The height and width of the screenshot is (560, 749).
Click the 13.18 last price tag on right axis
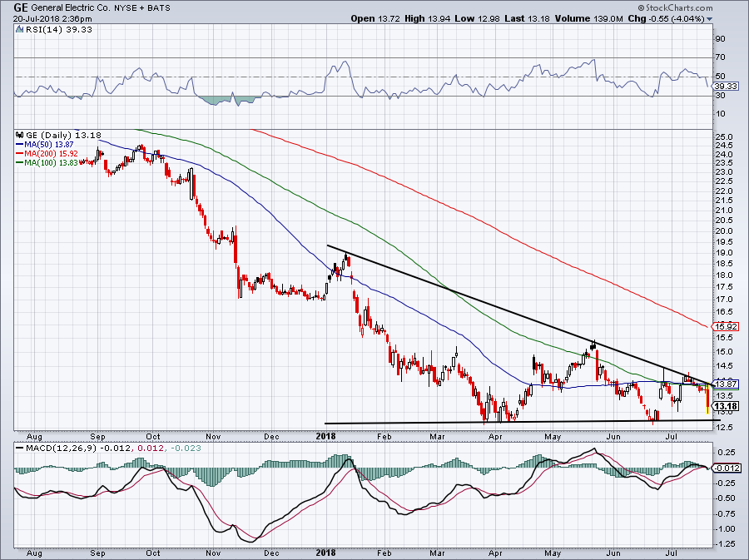[x=726, y=406]
